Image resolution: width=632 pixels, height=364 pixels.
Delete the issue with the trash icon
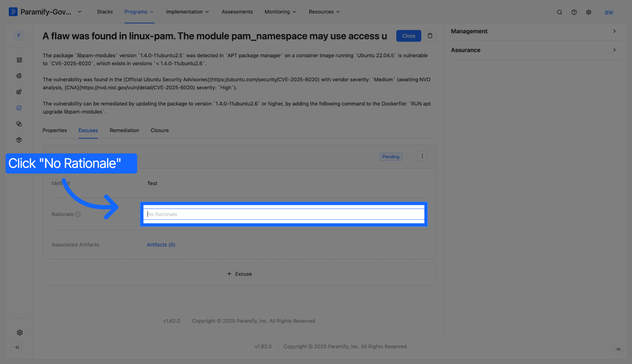point(430,36)
